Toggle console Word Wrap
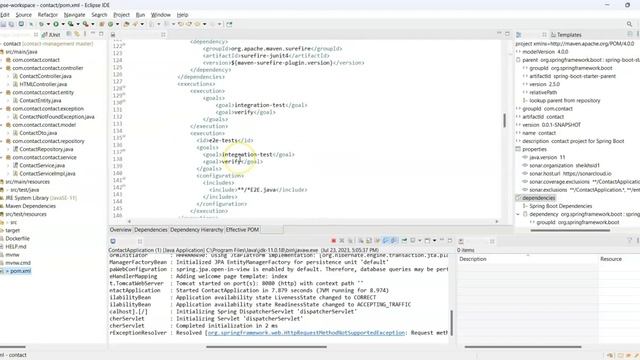 pyautogui.click(x=377, y=241)
